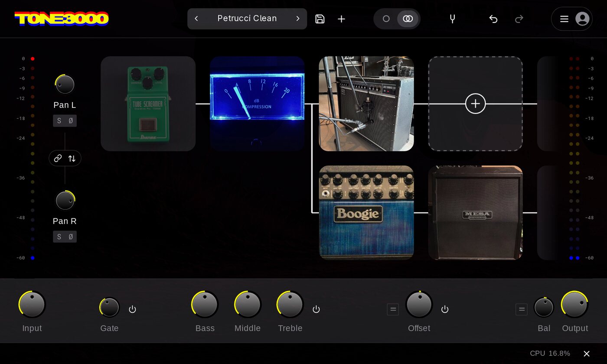Save the current preset
Image resolution: width=607 pixels, height=364 pixels.
point(320,19)
